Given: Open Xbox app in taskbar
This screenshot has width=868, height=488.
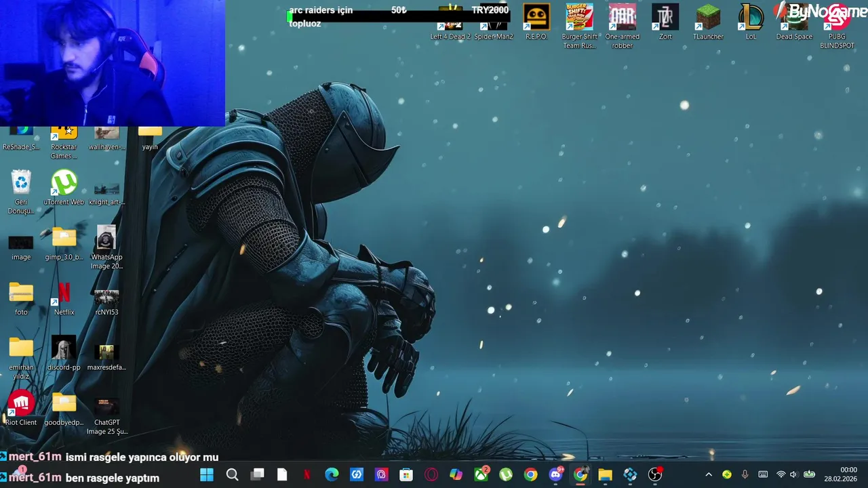Looking at the screenshot, I should pyautogui.click(x=481, y=474).
